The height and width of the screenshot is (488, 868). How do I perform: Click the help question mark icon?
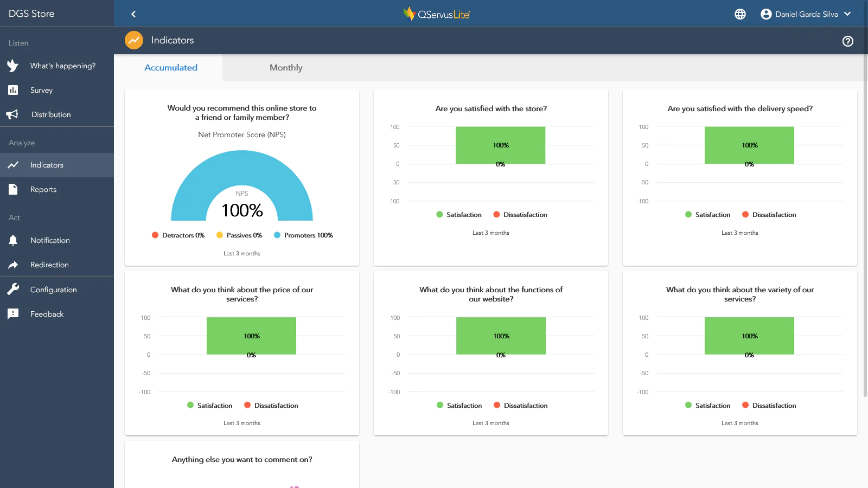point(847,41)
